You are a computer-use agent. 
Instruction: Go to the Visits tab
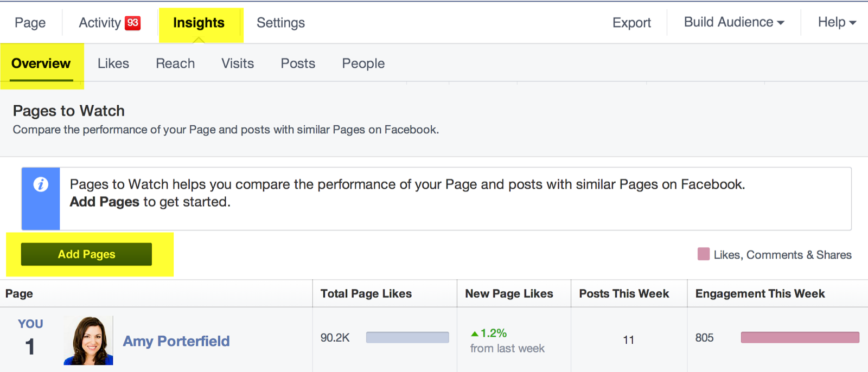tap(237, 63)
